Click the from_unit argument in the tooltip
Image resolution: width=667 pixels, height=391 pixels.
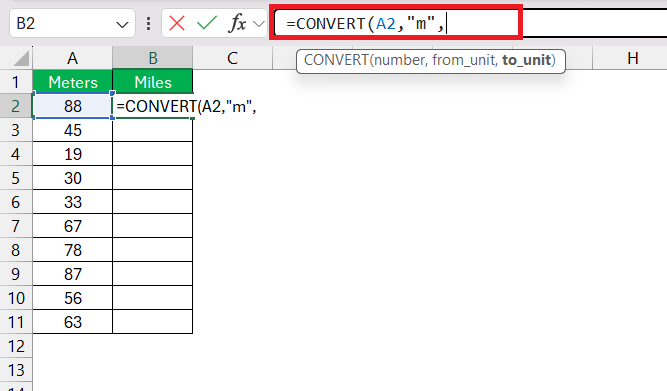465,60
